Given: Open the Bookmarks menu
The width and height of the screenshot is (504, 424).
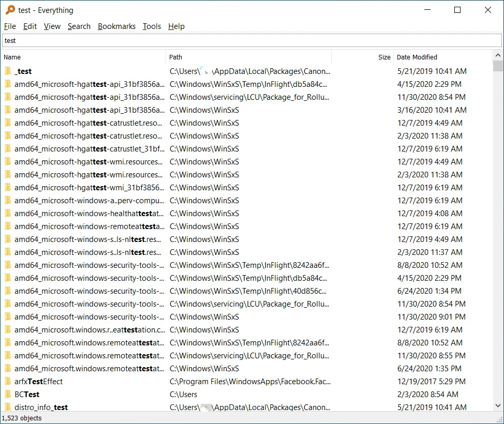Looking at the screenshot, I should (116, 26).
